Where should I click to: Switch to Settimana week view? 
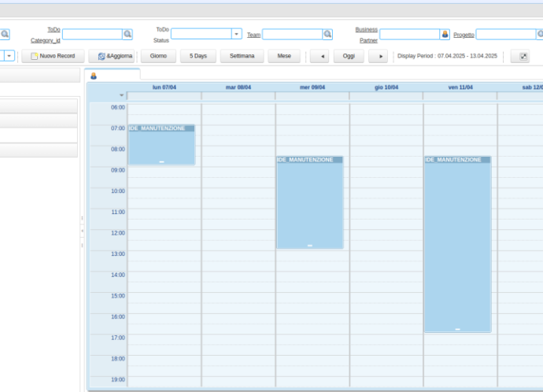(x=242, y=57)
